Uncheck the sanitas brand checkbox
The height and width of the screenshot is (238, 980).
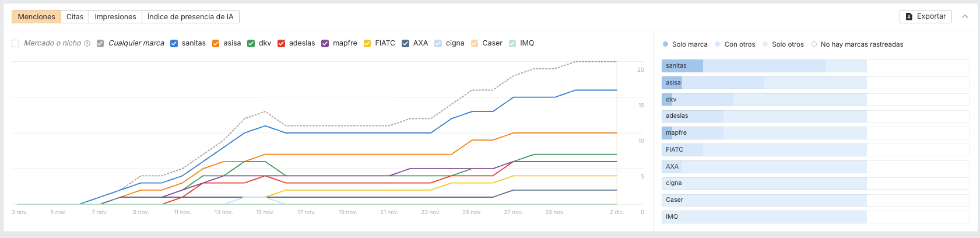click(174, 43)
